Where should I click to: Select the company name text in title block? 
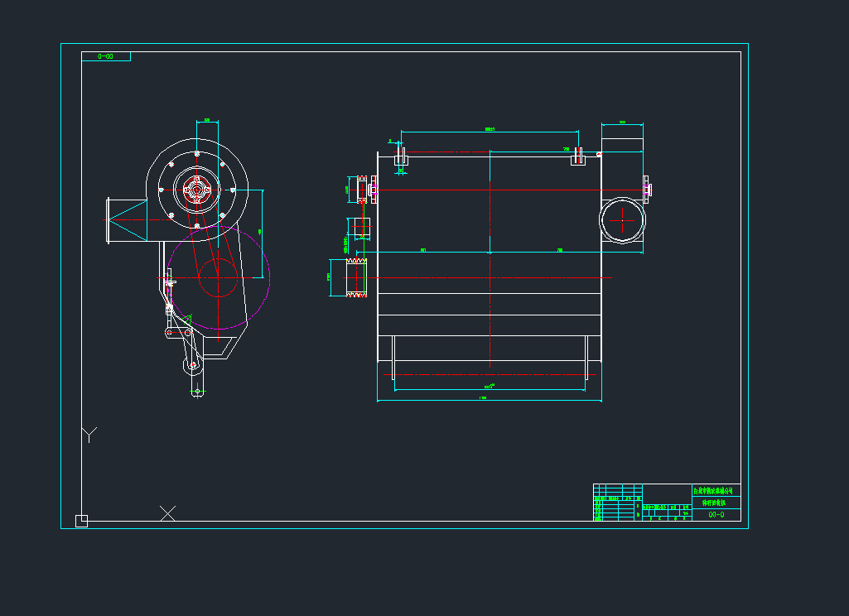712,491
